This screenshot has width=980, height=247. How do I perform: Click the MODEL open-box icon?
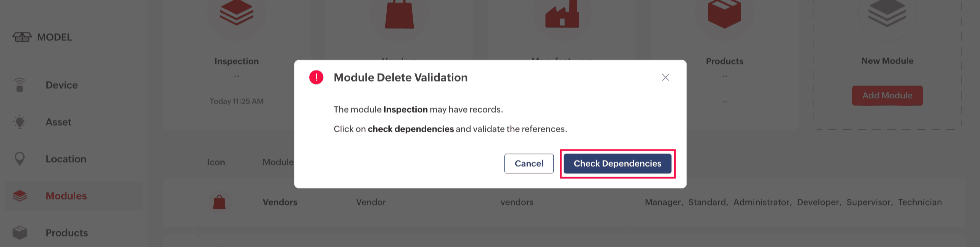[x=22, y=37]
